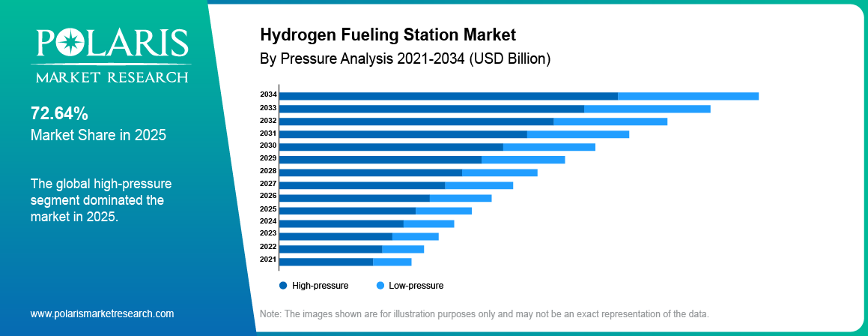868x336 pixels.
Task: Select the 2029 low-pressure light bar
Action: [523, 160]
